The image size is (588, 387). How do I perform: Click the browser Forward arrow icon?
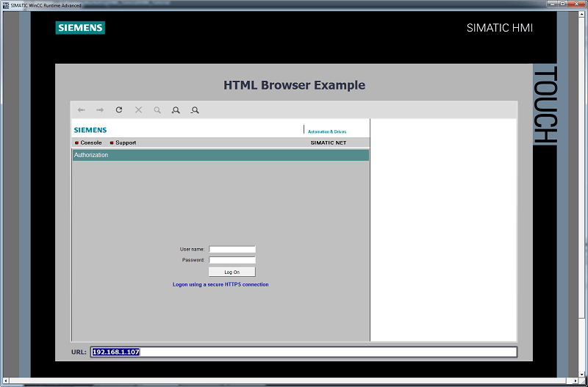pyautogui.click(x=100, y=110)
